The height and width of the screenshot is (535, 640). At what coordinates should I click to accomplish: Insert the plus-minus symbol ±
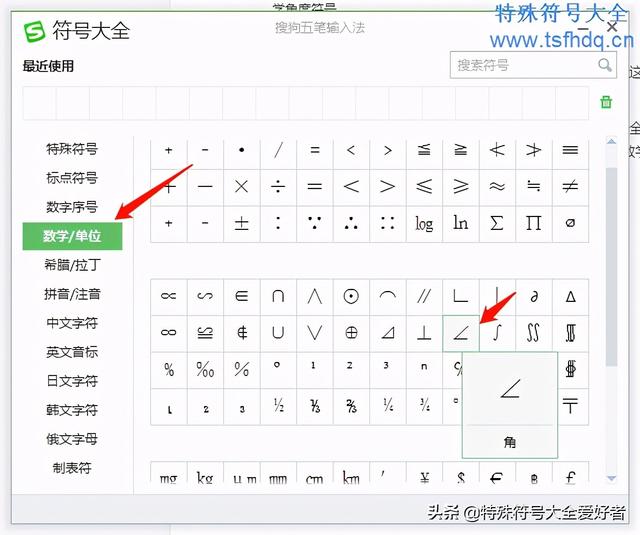(242, 224)
